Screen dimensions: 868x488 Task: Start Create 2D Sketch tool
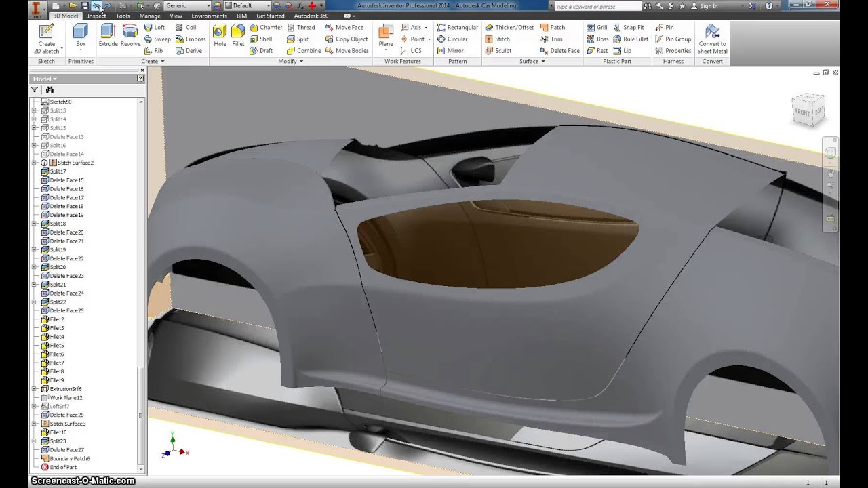46,39
